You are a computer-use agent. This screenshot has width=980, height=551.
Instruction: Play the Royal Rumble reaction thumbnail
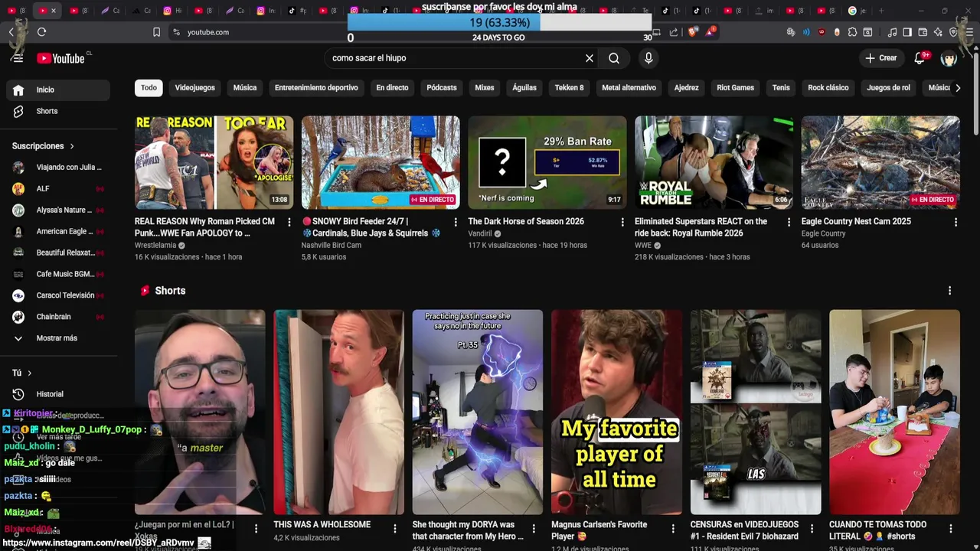point(714,162)
